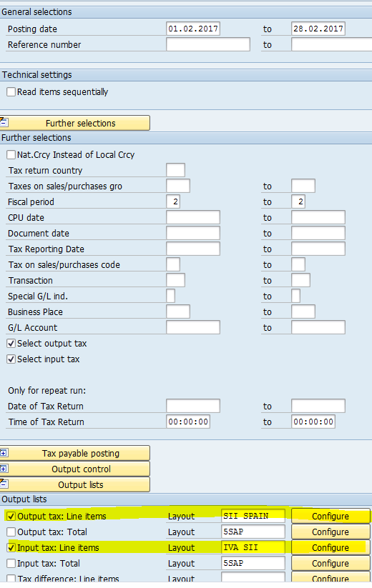Screen dimensions: 372x588
Task: Click Posting date to field 28.02.2017
Action: click(318, 29)
